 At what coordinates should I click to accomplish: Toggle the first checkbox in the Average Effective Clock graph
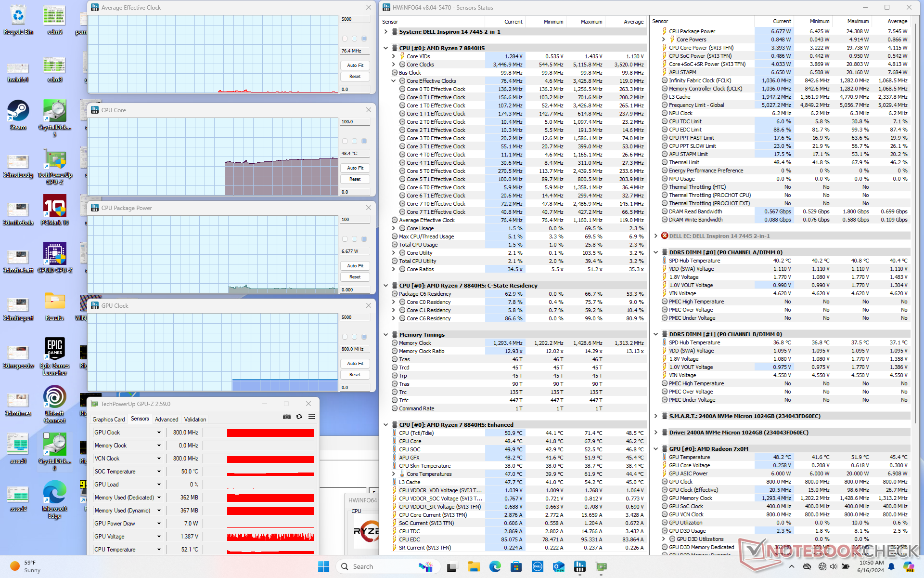point(345,39)
